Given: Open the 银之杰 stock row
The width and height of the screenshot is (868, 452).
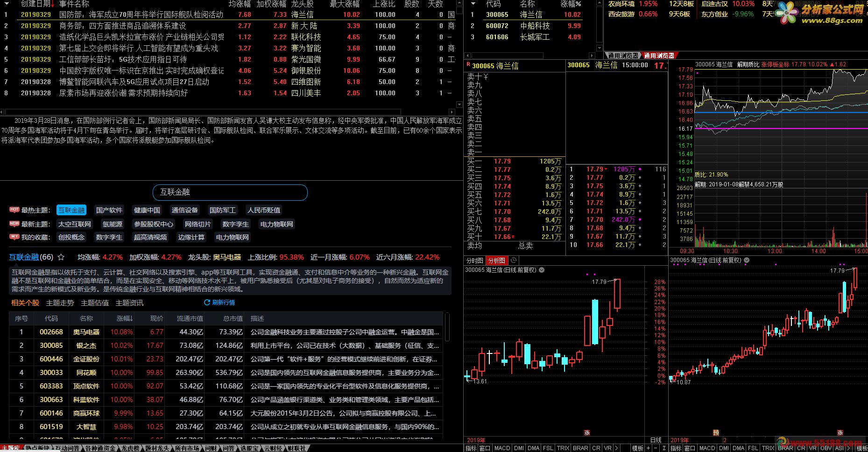Looking at the screenshot, I should coord(226,346).
